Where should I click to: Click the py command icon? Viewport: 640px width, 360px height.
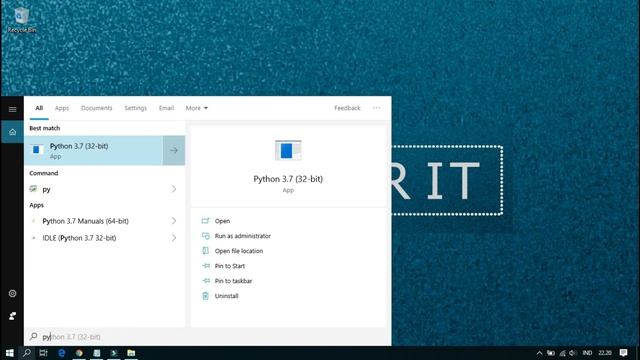pyautogui.click(x=33, y=189)
